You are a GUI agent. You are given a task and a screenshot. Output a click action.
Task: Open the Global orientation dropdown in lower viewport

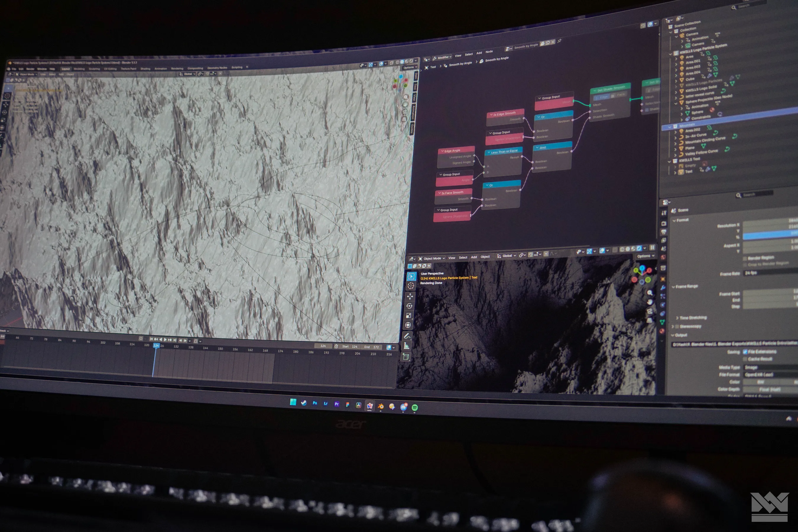coord(507,256)
